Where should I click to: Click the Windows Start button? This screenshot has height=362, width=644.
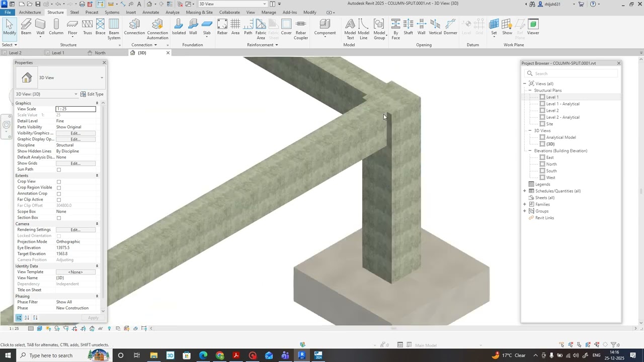pos(8,355)
